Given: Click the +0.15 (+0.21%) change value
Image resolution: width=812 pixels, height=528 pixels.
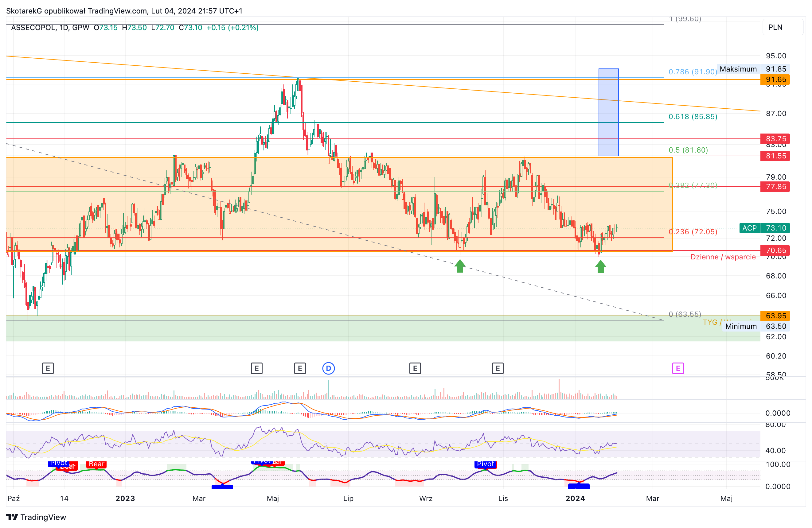Looking at the screenshot, I should [232, 27].
